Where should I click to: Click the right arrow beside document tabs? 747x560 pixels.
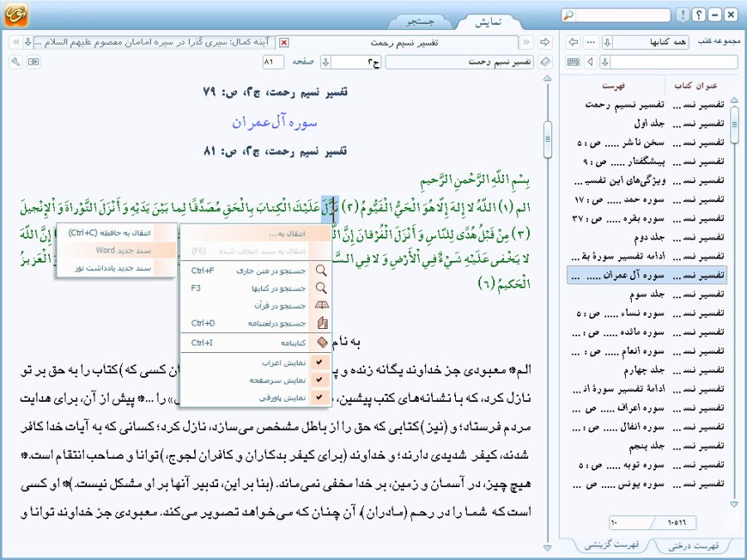pos(545,42)
